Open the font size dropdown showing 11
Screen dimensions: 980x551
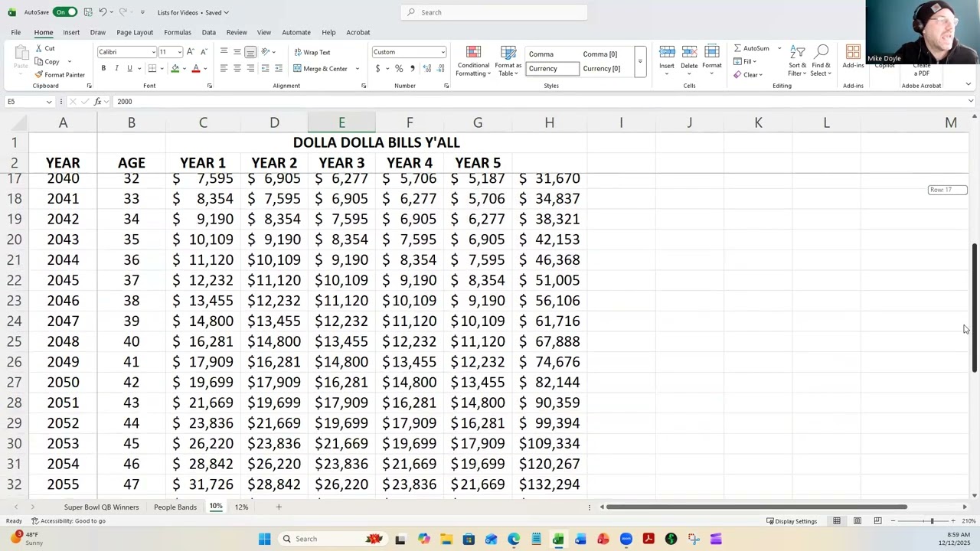pos(180,52)
